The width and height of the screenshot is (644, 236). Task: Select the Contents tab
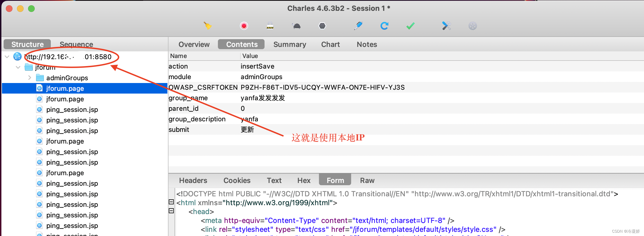point(241,44)
